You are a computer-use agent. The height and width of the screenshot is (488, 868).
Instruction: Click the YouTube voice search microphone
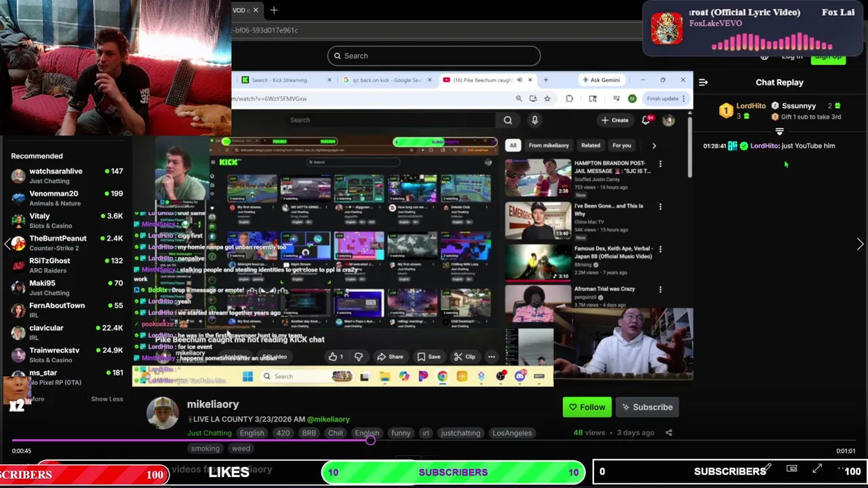click(534, 120)
